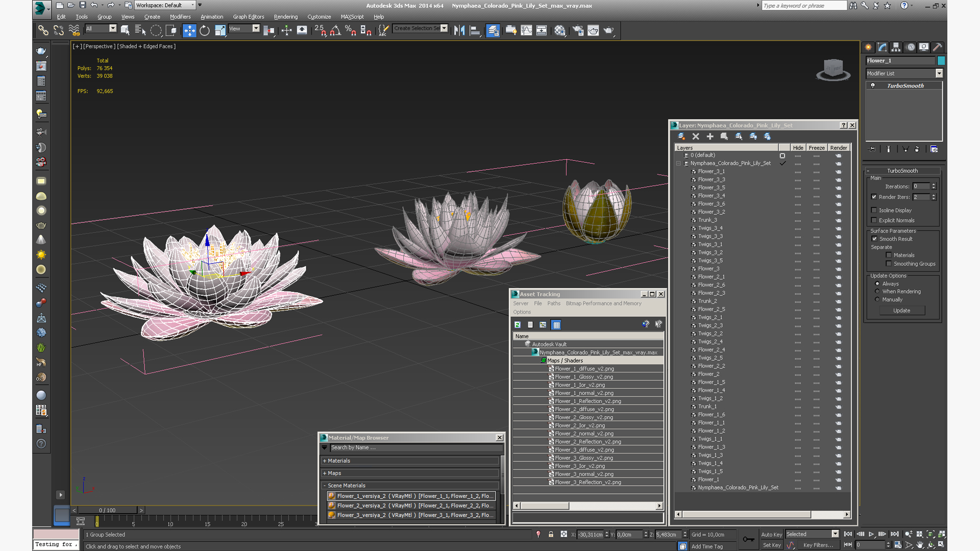Open the Material Editor icon

pos(560,31)
